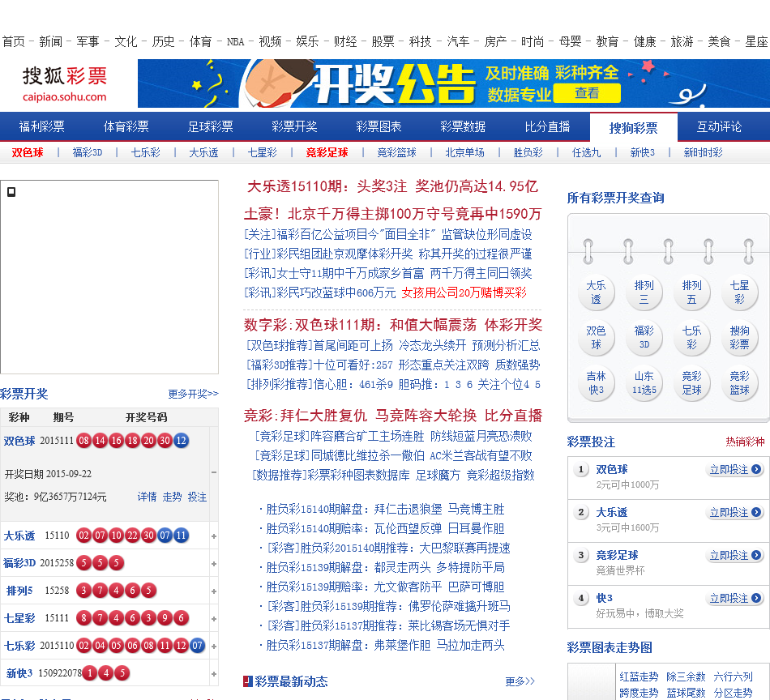Click 热销彩种 label beside 彩票投注
The width and height of the screenshot is (770, 700).
click(x=745, y=442)
